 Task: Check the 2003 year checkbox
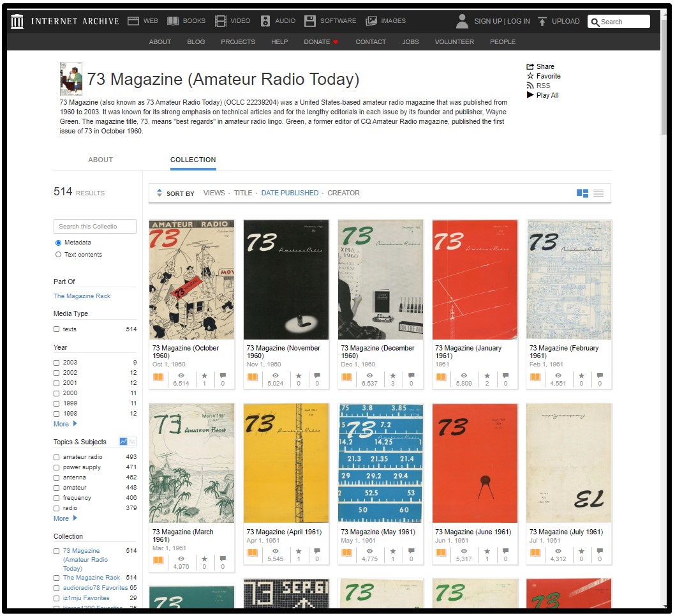coord(56,363)
